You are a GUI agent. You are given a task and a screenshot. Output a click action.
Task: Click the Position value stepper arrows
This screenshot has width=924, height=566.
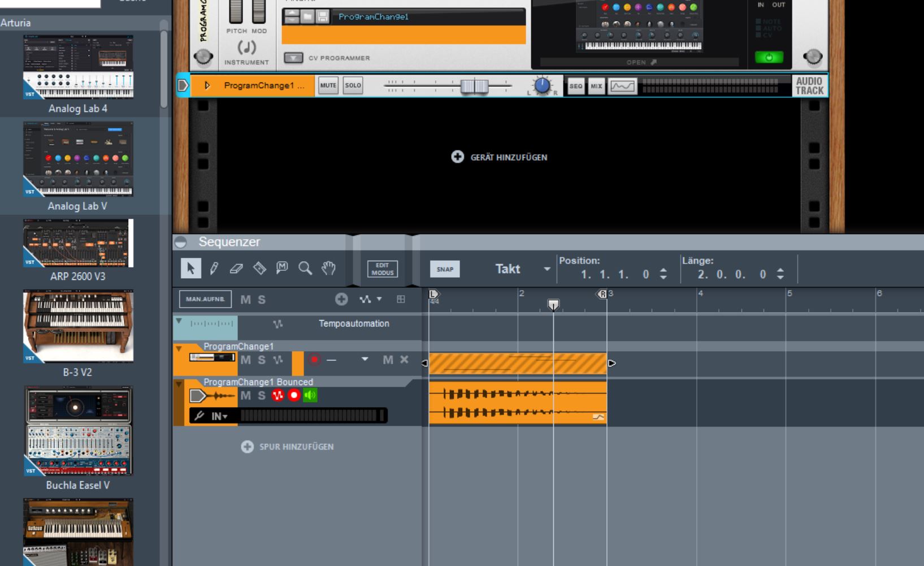[663, 274]
